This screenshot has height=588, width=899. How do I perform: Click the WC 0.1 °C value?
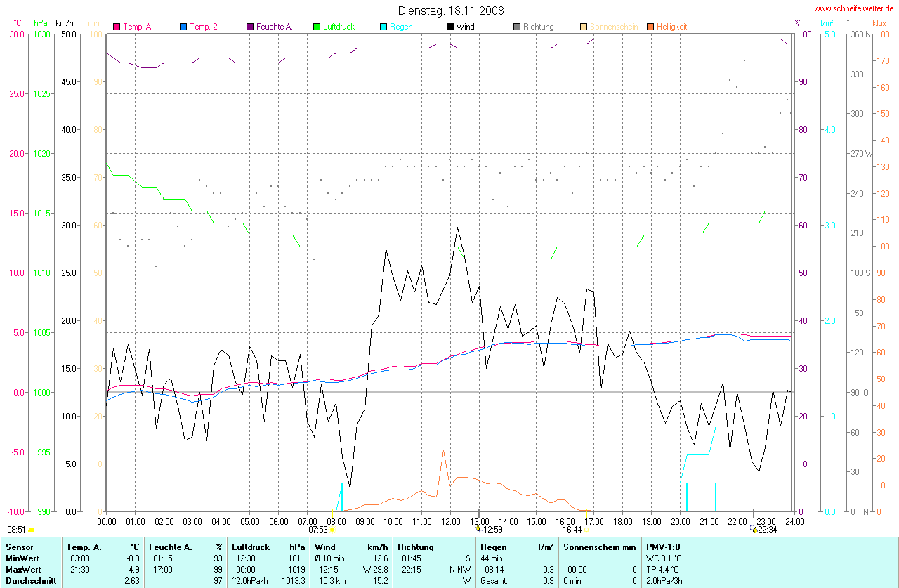664,558
